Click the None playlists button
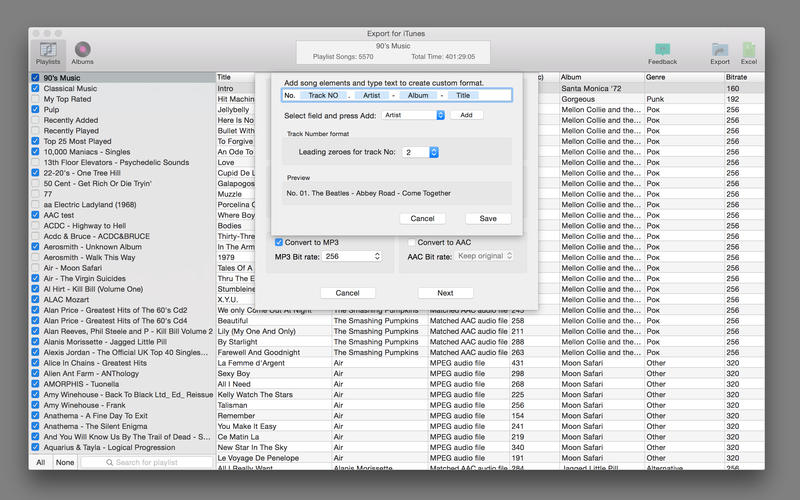Viewport: 800px width, 500px height. [65, 462]
